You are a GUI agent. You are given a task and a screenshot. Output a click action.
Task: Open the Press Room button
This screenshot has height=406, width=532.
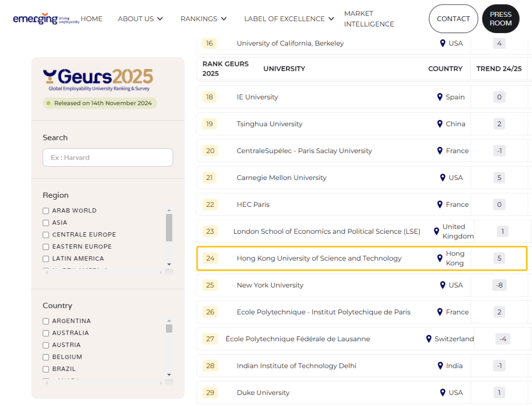coord(501,19)
